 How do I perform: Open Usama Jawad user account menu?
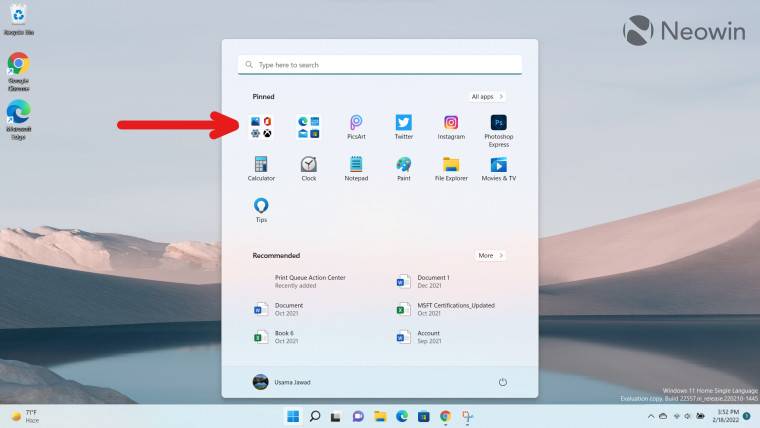(x=282, y=382)
